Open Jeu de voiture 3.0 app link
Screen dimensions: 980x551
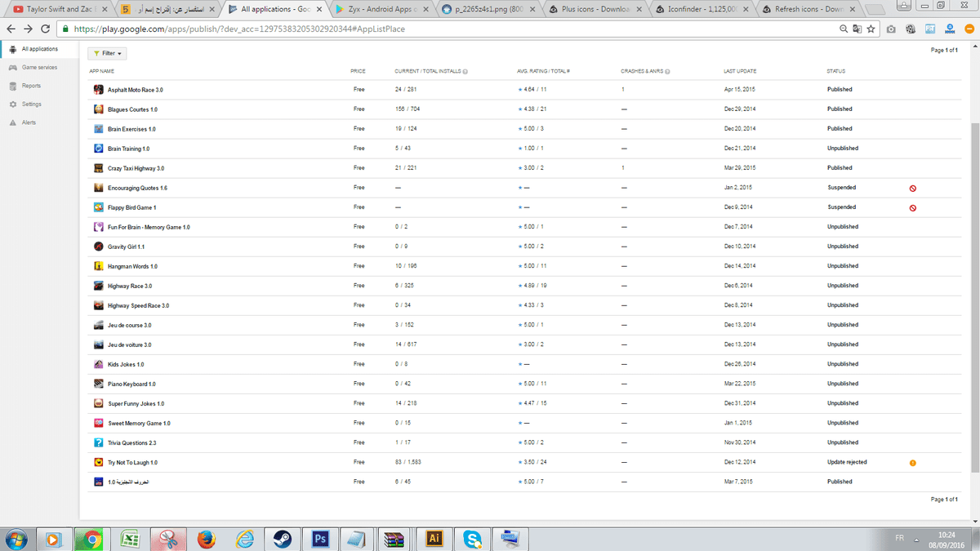click(129, 344)
